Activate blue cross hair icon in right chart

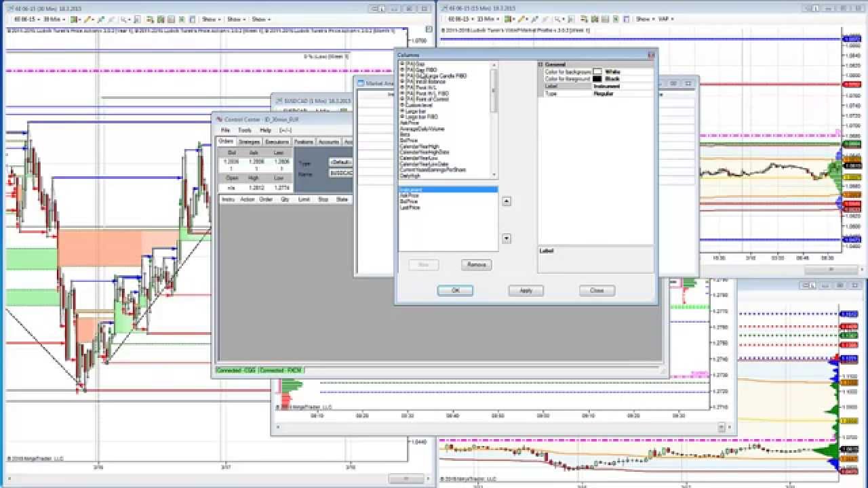535,19
